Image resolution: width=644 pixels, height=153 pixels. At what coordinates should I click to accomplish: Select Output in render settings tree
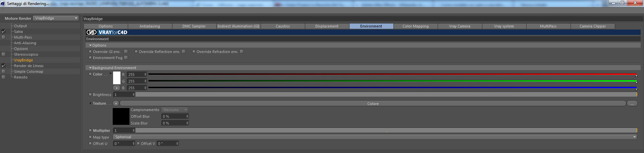click(x=20, y=26)
